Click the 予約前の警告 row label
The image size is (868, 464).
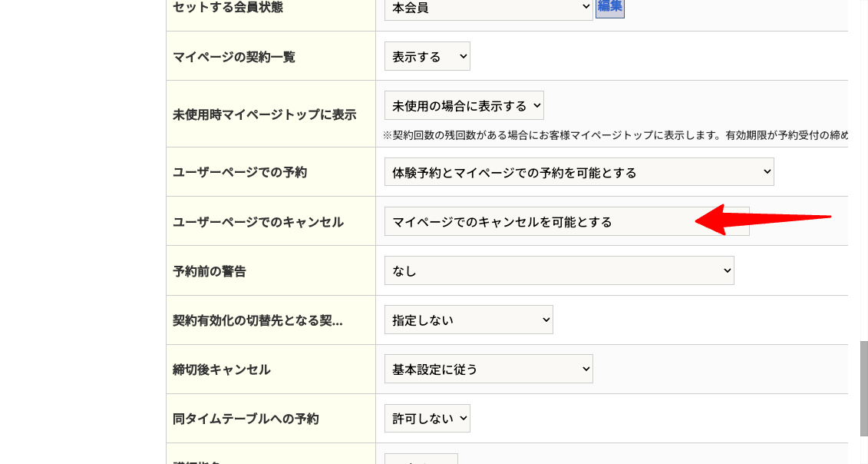pos(210,271)
